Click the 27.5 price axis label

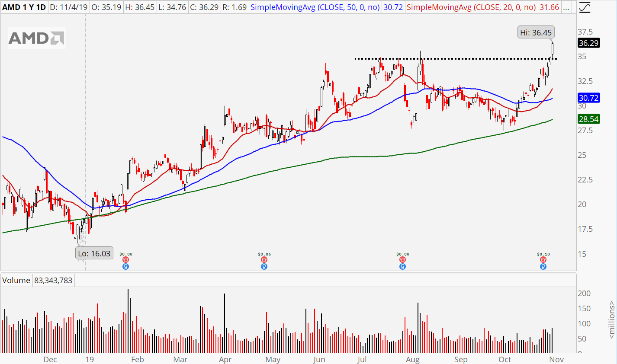[x=585, y=131]
